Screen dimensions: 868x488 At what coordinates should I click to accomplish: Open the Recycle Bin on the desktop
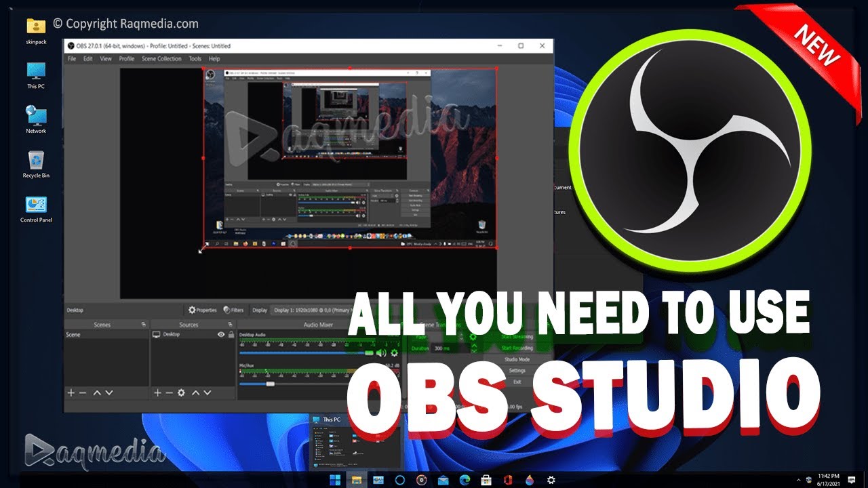pyautogui.click(x=36, y=165)
